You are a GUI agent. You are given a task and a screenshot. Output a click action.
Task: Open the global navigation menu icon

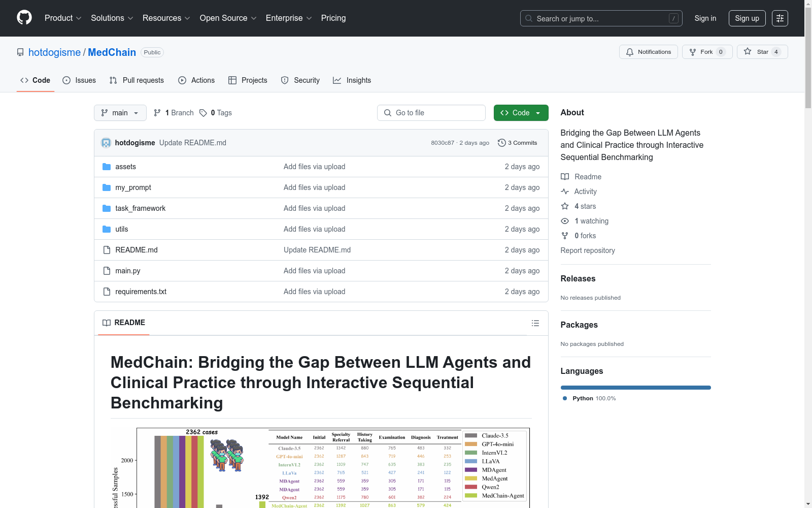click(780, 18)
